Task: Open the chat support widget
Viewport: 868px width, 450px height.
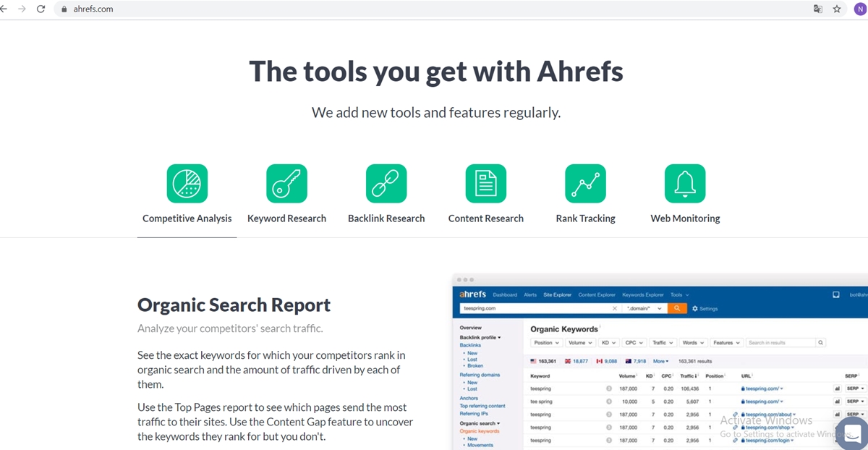Action: point(853,433)
